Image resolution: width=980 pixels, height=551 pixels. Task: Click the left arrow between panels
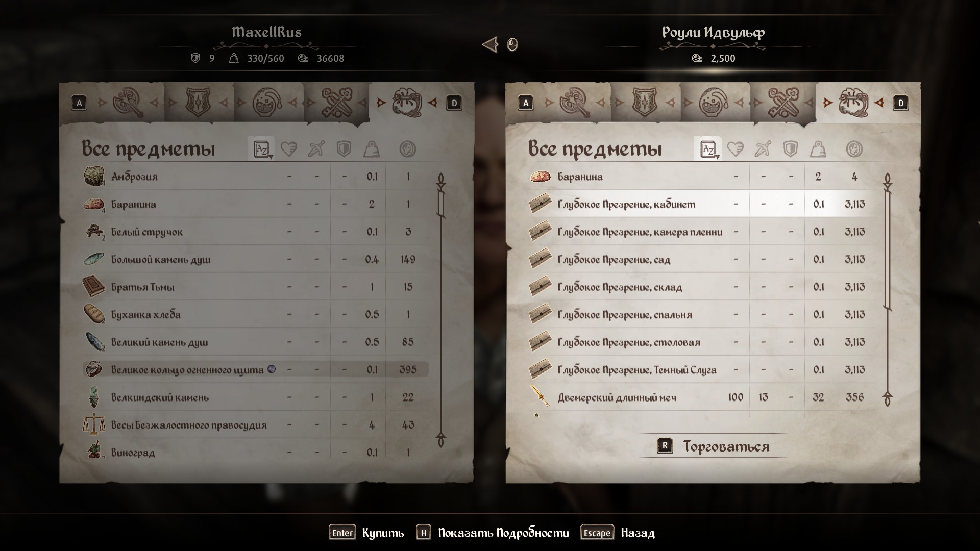tap(489, 44)
